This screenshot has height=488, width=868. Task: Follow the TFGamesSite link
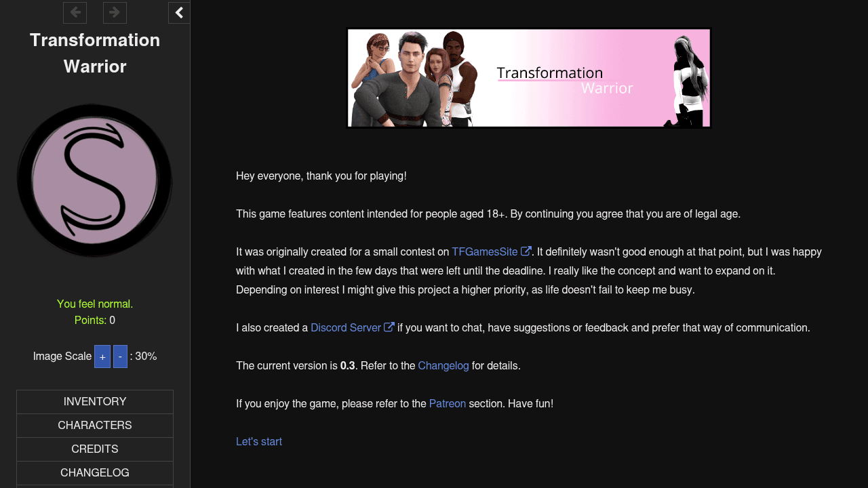tap(485, 252)
